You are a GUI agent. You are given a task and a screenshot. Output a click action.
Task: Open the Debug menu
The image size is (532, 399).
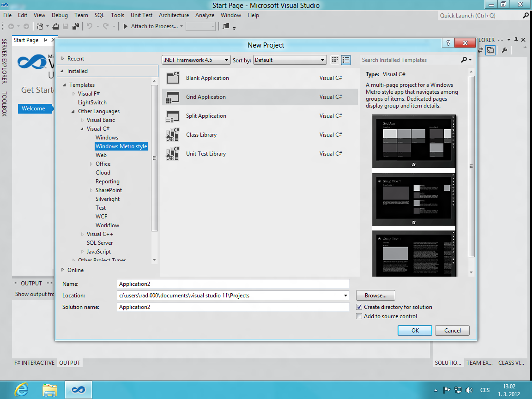pyautogui.click(x=60, y=15)
